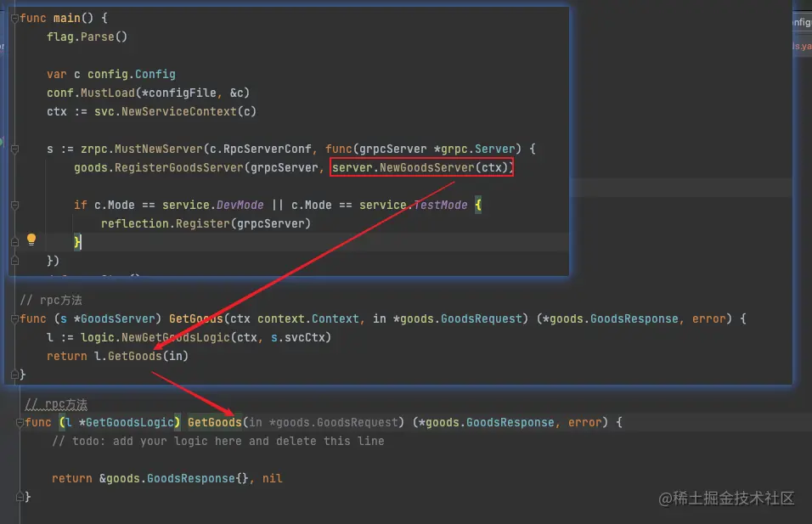Collapse the if c.Mode block fold marker

15,205
